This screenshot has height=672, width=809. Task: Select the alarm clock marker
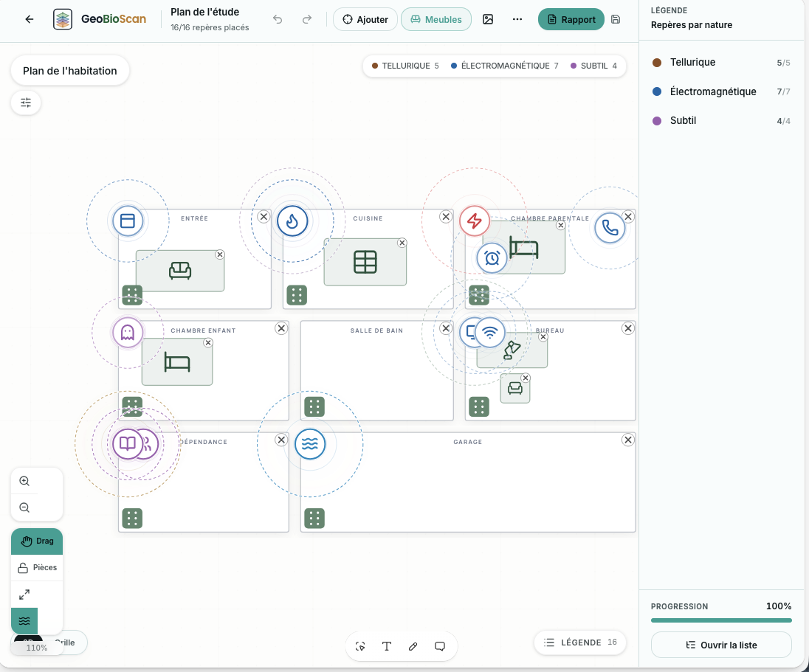click(x=492, y=258)
